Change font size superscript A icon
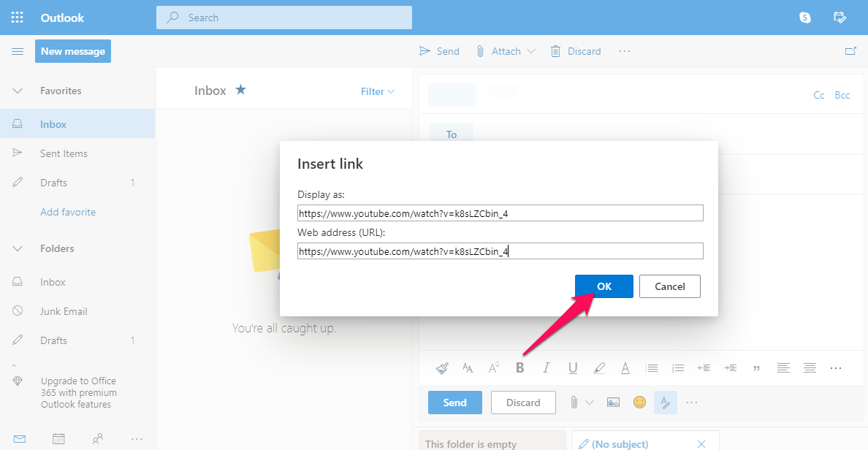This screenshot has height=450, width=868. (x=494, y=368)
